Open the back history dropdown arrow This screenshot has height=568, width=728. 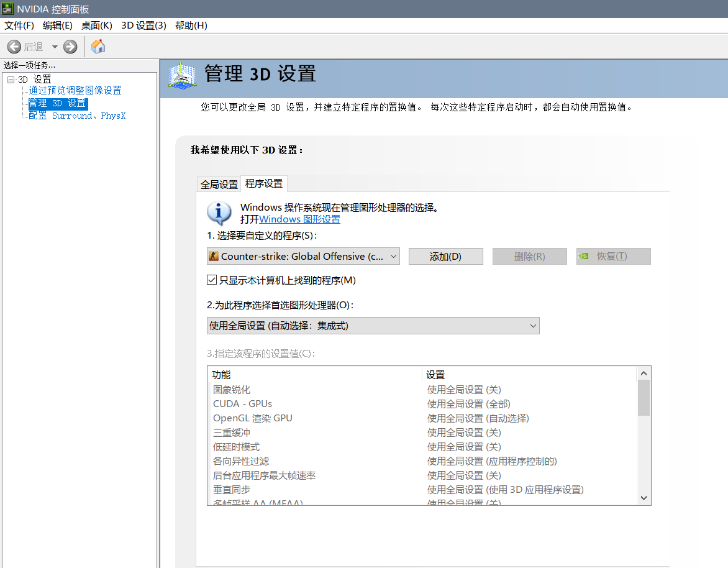point(55,47)
